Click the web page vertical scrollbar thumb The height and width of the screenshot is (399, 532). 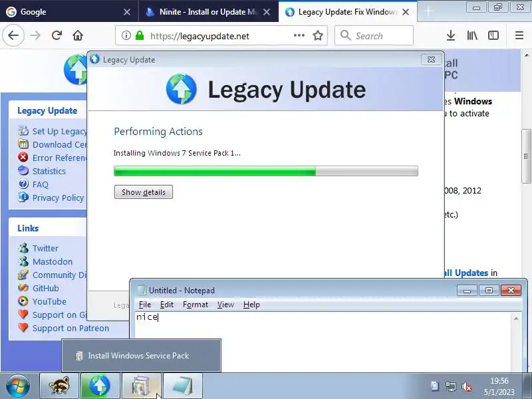click(x=526, y=156)
